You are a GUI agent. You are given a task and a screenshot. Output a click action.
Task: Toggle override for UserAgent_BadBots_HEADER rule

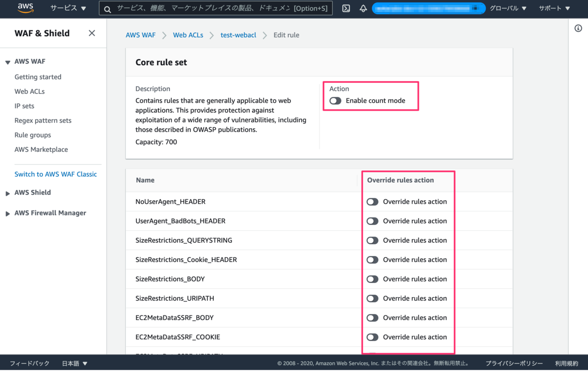[372, 221]
